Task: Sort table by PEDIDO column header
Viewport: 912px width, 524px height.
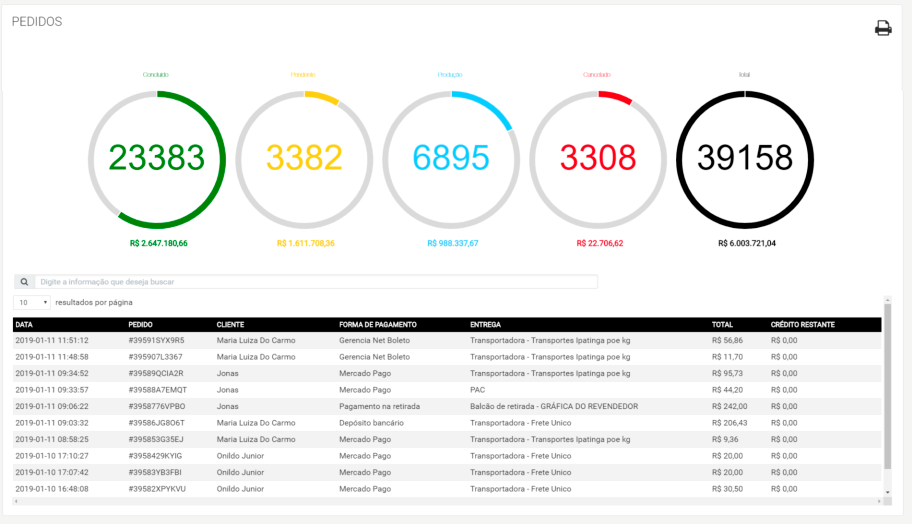Action: pos(140,325)
